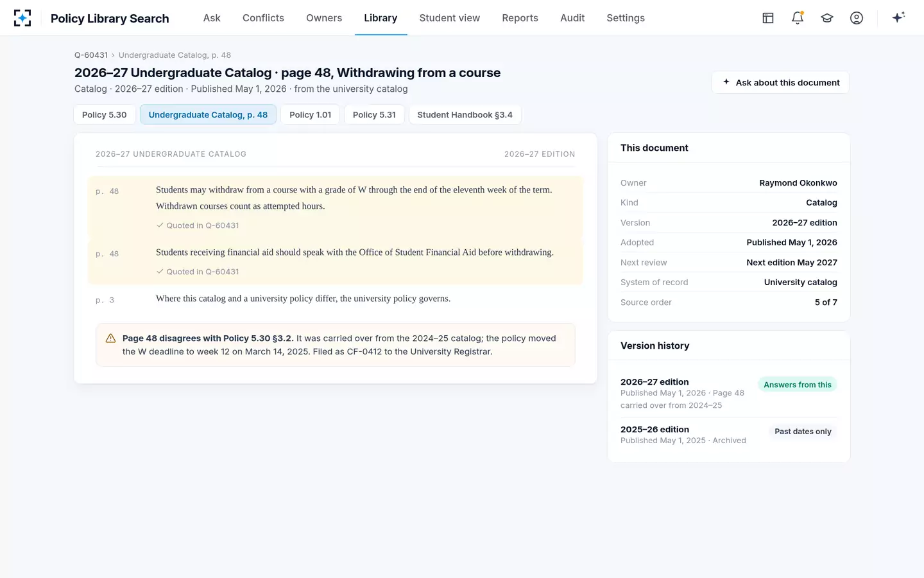Viewport: 924px width, 578px height.
Task: Open the Ask tab
Action: (212, 18)
